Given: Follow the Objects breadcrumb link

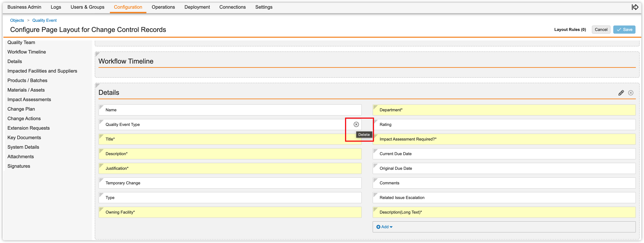Looking at the screenshot, I should tap(17, 20).
